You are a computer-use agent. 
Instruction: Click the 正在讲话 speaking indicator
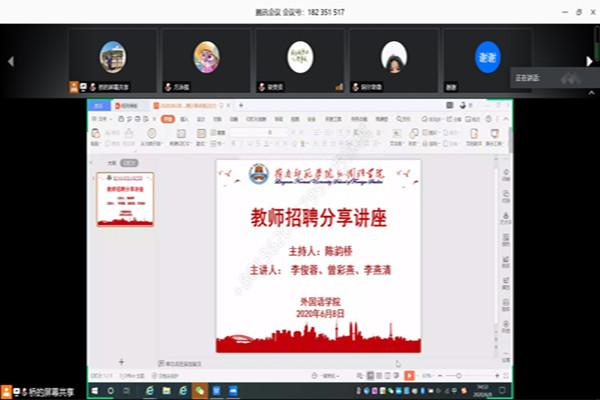553,76
